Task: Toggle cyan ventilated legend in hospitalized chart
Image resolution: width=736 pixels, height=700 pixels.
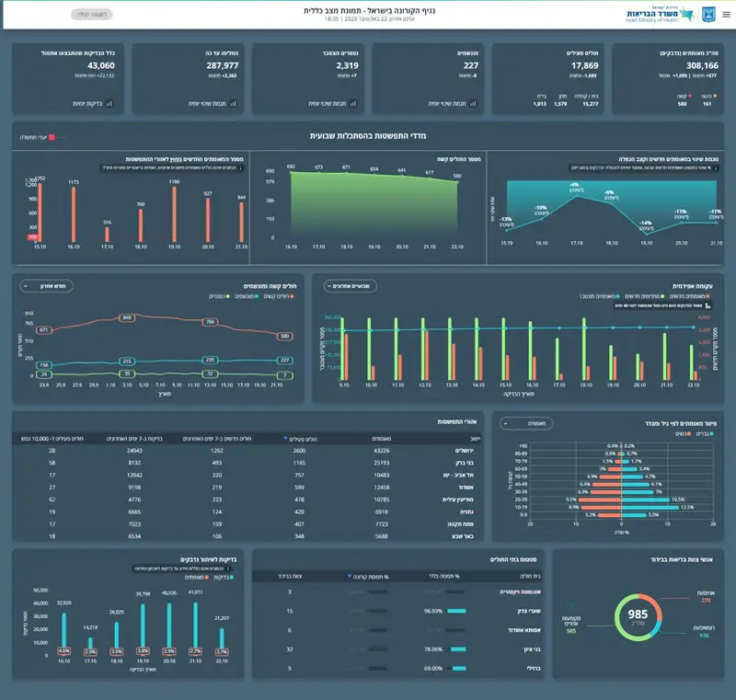Action: pos(247,296)
